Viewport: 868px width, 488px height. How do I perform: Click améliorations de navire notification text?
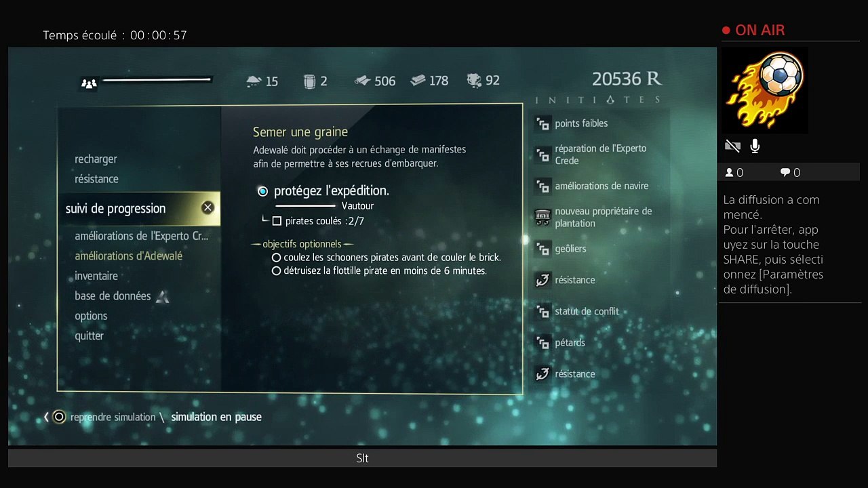[x=601, y=186]
